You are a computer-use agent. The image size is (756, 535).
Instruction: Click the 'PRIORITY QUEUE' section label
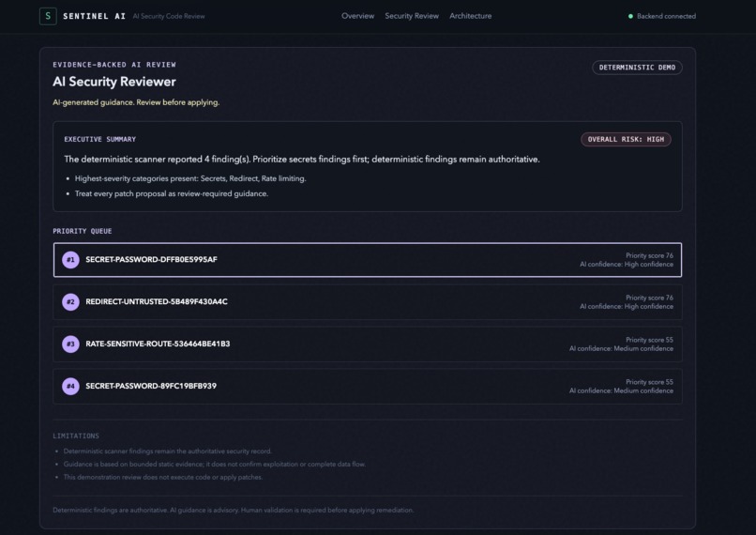82,231
